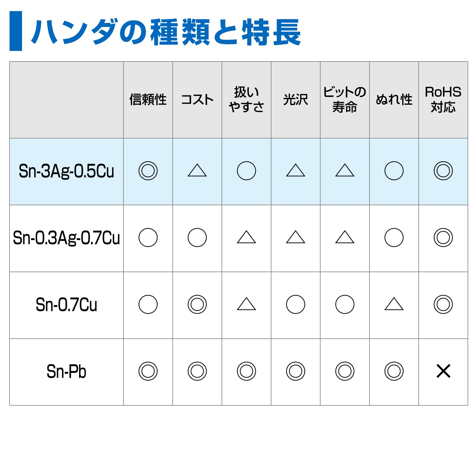The height and width of the screenshot is (476, 476).
Task: Click the Sn-0.7Cu row label
Action: [66, 305]
